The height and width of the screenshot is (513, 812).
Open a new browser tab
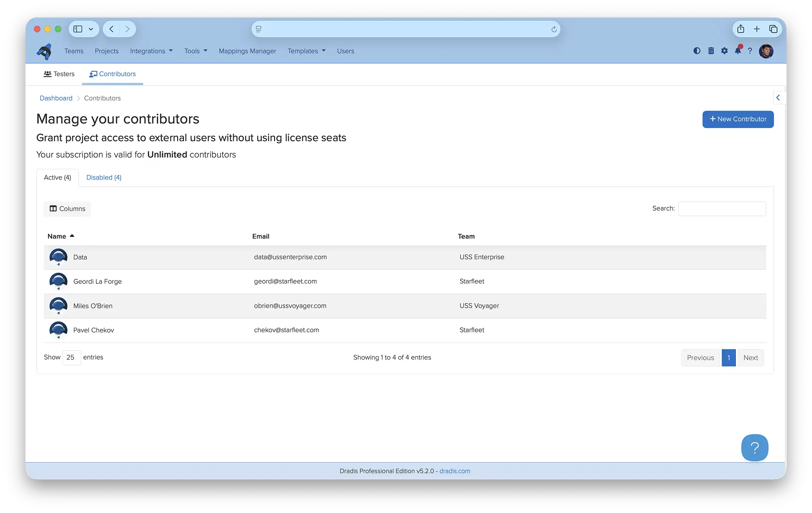click(757, 29)
